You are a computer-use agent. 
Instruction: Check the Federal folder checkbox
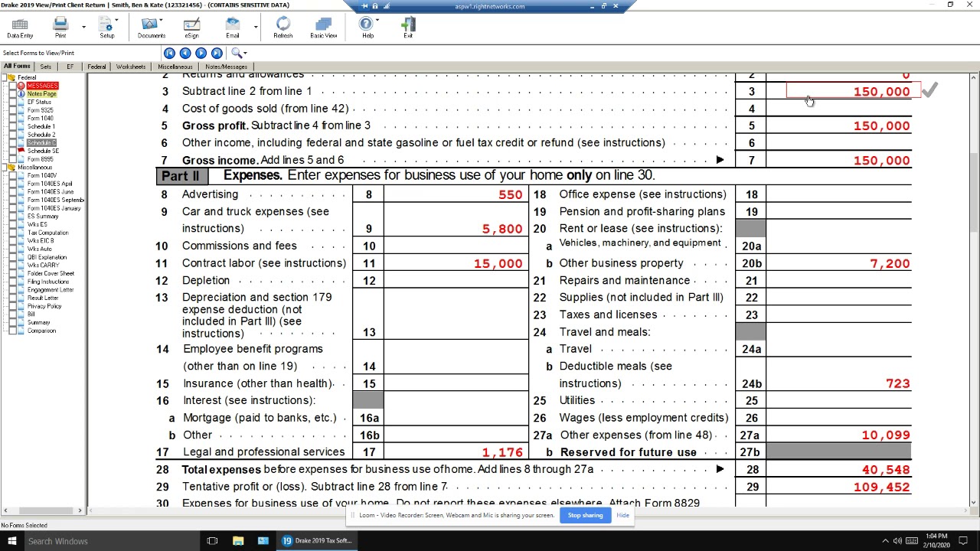[x=5, y=78]
